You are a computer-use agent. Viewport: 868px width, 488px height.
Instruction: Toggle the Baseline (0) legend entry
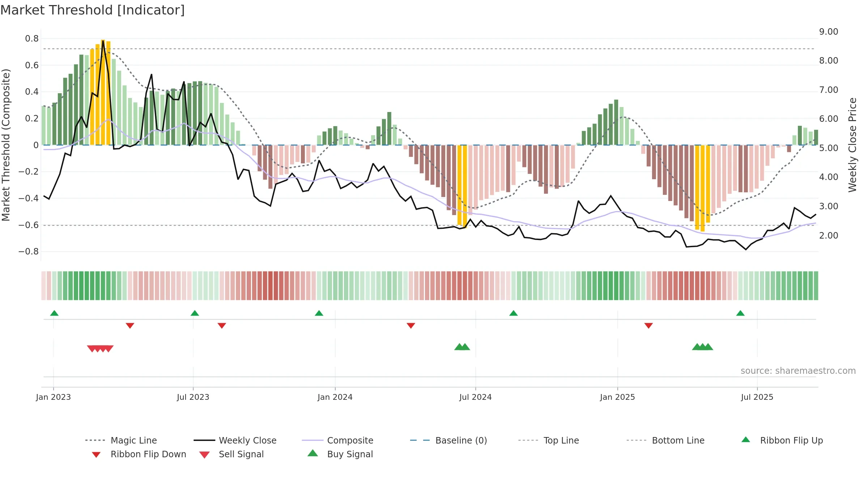448,440
